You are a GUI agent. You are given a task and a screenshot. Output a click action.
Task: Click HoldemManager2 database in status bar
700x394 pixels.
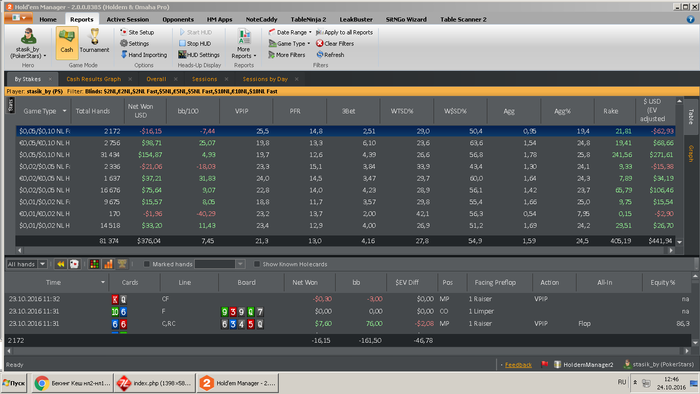coord(583,365)
